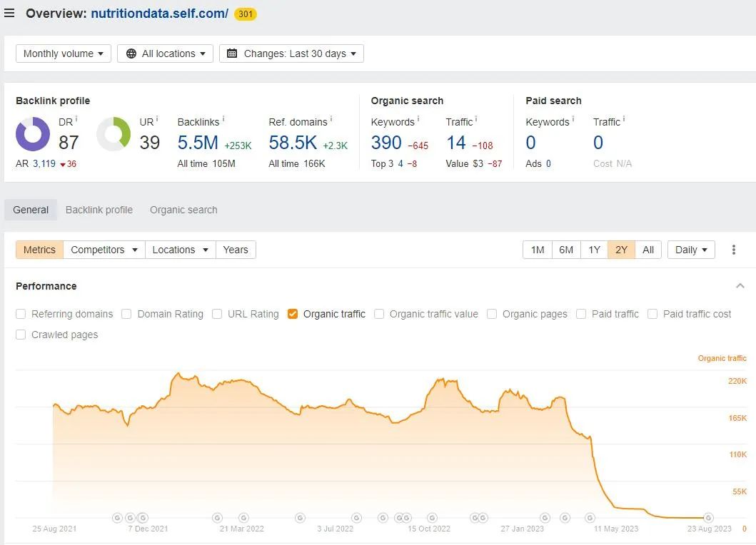Image resolution: width=756 pixels, height=545 pixels.
Task: Click the All time 166K ref. domains text
Action: click(x=297, y=164)
